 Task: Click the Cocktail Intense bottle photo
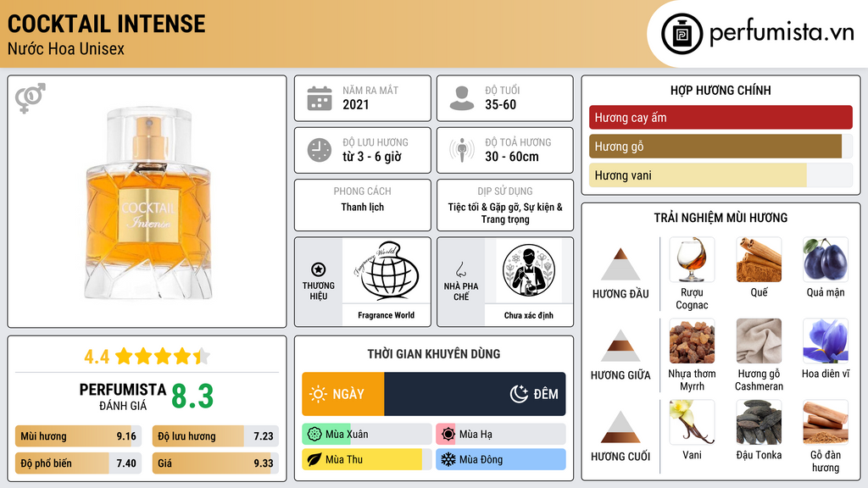tap(147, 203)
